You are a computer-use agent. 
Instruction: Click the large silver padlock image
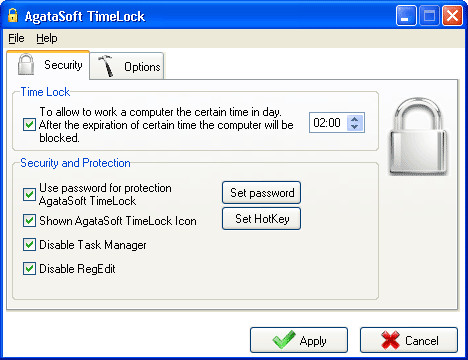(418, 136)
